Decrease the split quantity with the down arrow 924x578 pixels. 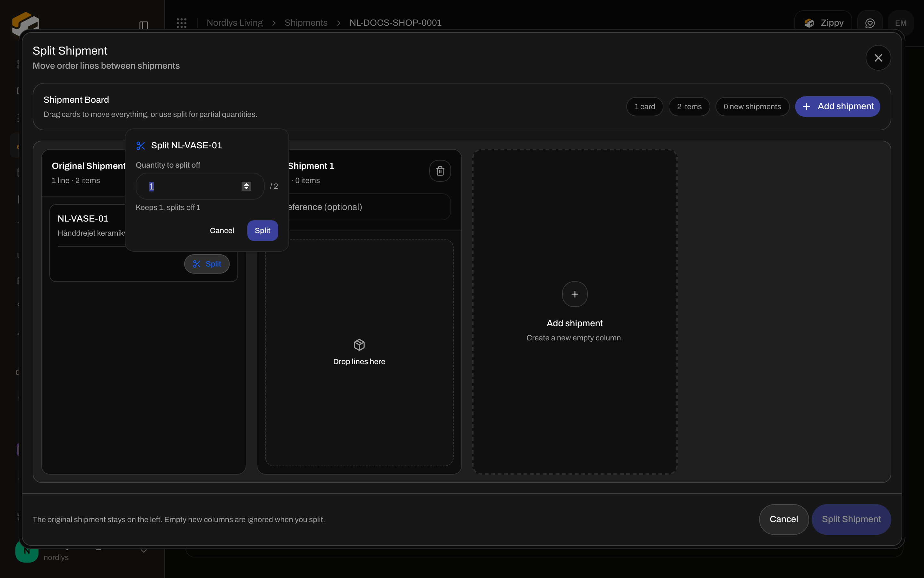tap(246, 188)
